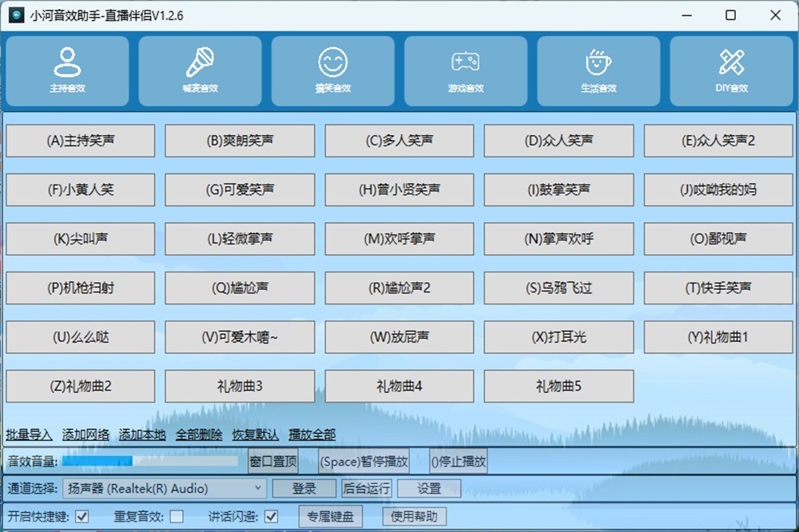Viewport: 799px width, 532px height.
Task: Disable the 开启快捷键 checkbox
Action: 82,516
